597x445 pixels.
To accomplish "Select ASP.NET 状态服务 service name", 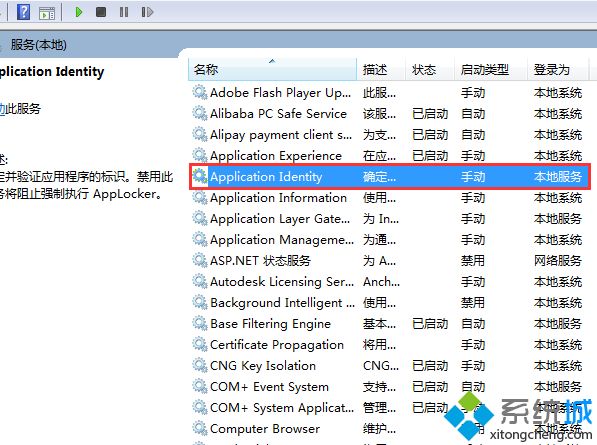I will [x=260, y=260].
